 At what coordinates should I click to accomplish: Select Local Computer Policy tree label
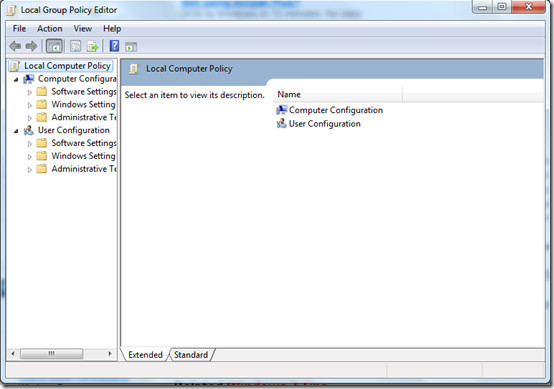pyautogui.click(x=67, y=66)
